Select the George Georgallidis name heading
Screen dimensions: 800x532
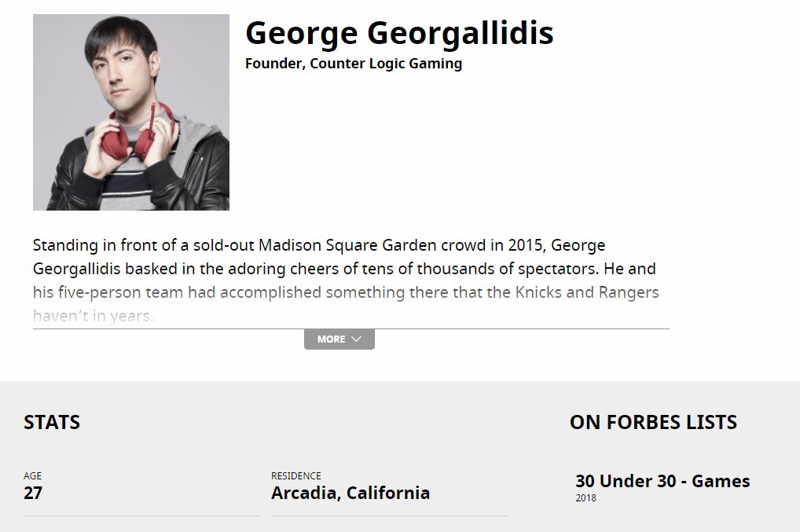coord(399,33)
